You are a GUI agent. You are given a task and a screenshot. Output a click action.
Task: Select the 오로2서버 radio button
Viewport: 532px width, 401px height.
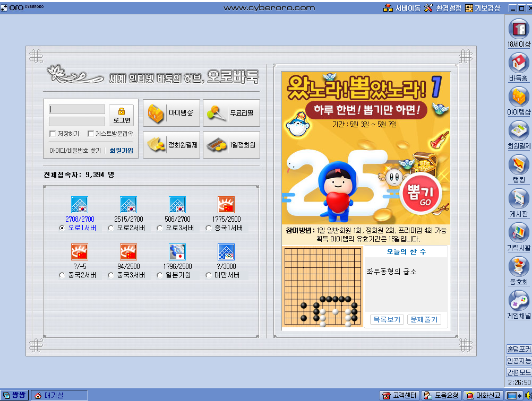tap(110, 228)
